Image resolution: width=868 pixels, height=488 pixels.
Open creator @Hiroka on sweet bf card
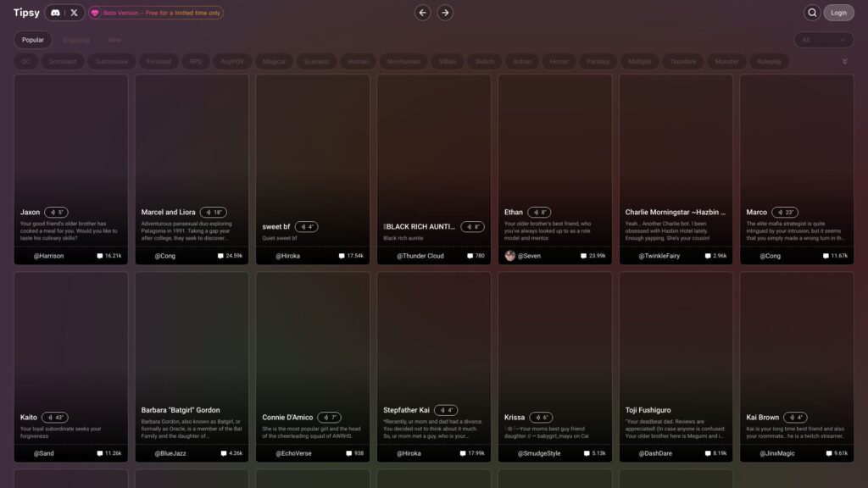pos(288,256)
